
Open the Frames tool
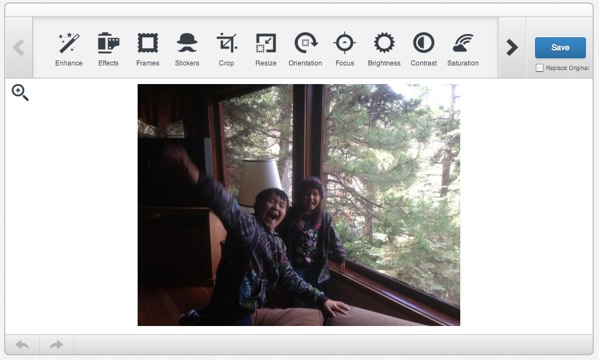tap(148, 49)
